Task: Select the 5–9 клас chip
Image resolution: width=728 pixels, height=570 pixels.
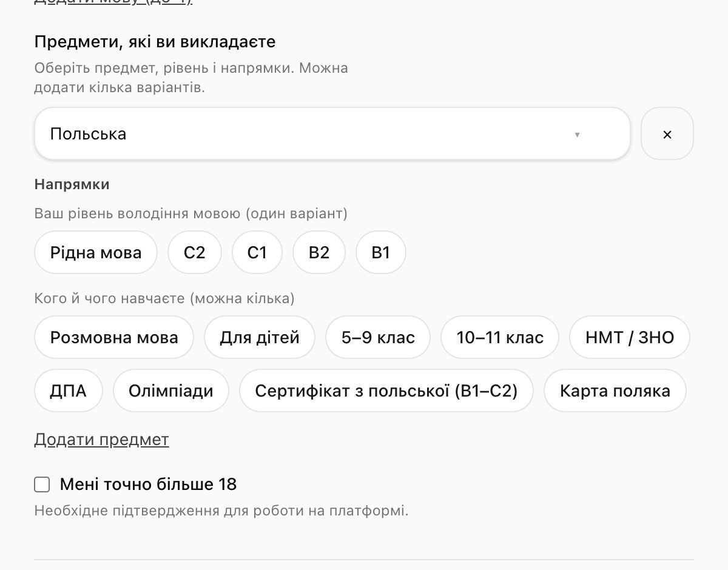Action: point(378,337)
